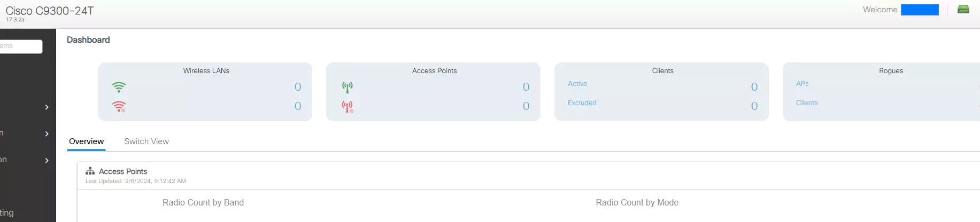Open the Active clients link

(577, 84)
